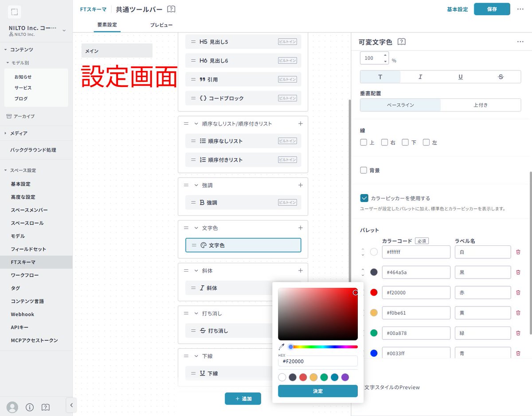Screen dimensions: 532x416
Task: Uncheck カラーピッカーを使用する
Action: (x=364, y=198)
